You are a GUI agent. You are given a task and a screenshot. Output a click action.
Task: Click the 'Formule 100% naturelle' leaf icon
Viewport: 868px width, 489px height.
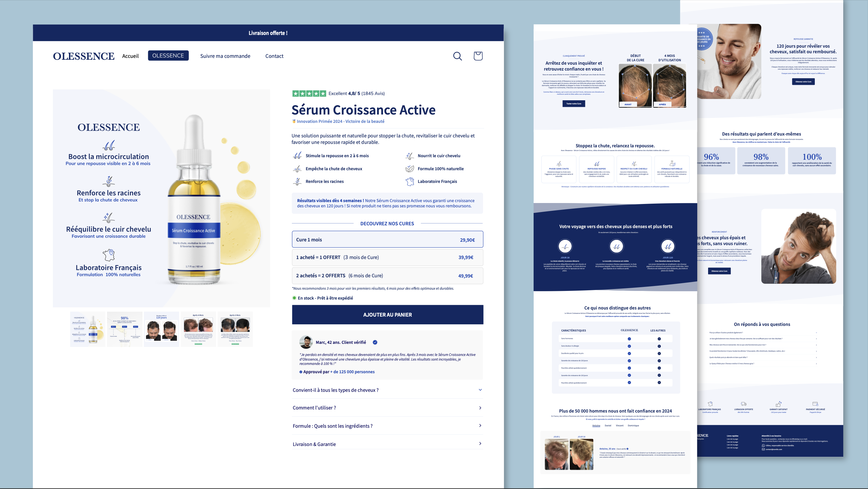410,169
